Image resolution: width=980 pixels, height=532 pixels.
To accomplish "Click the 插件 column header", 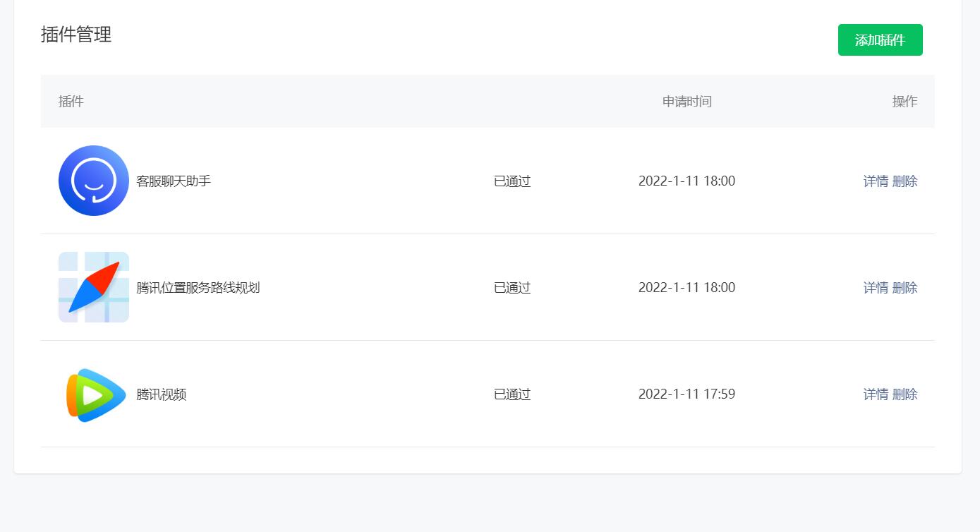I will click(71, 102).
